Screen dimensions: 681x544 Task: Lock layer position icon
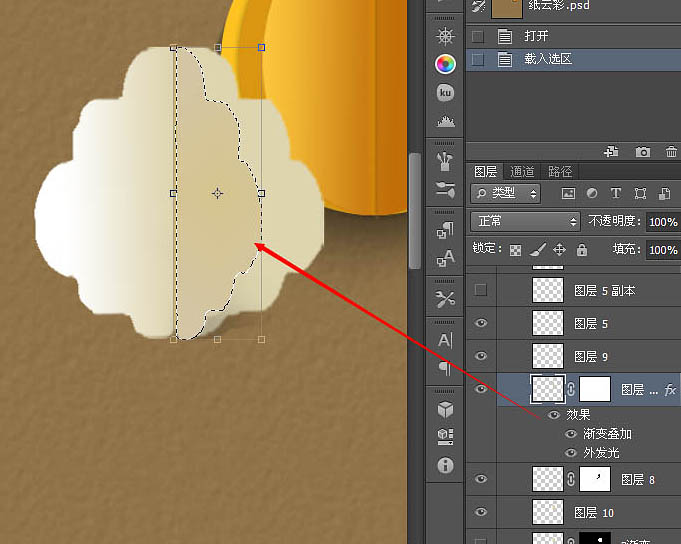click(x=559, y=250)
